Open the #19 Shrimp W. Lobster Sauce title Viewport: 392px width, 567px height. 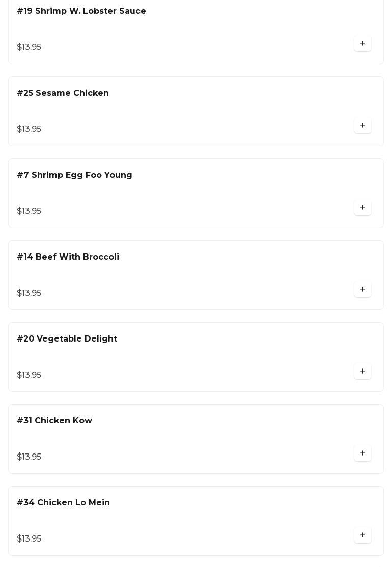[x=81, y=11]
